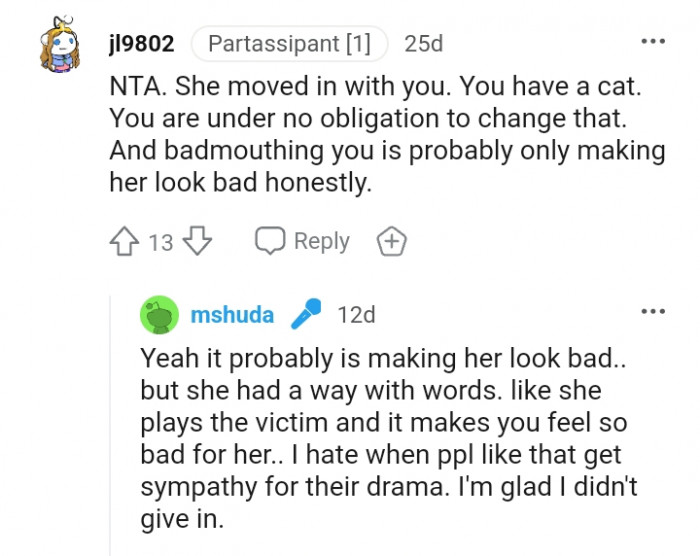Open the 25d timestamp permalink
This screenshot has height=556, width=700.
[x=423, y=44]
